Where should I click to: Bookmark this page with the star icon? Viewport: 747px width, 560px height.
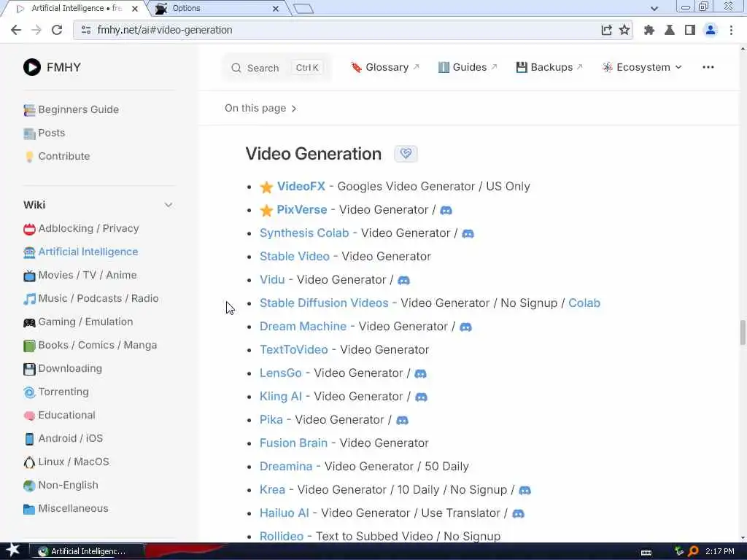tap(624, 30)
